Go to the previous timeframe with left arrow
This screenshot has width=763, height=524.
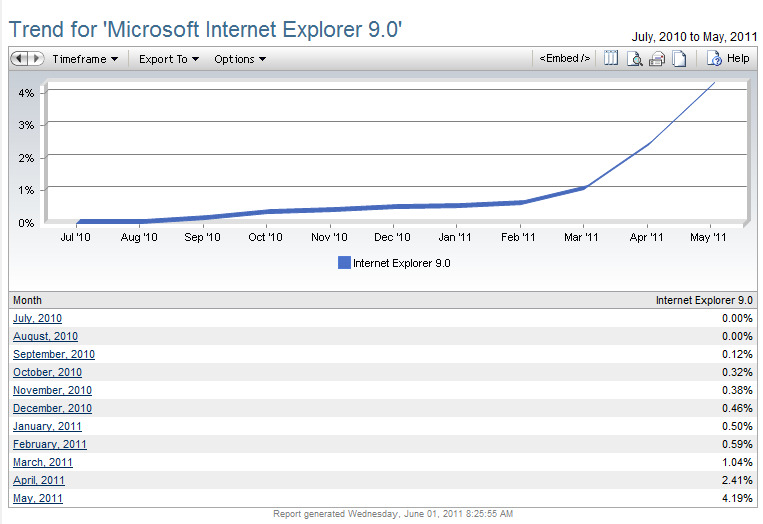(19, 59)
